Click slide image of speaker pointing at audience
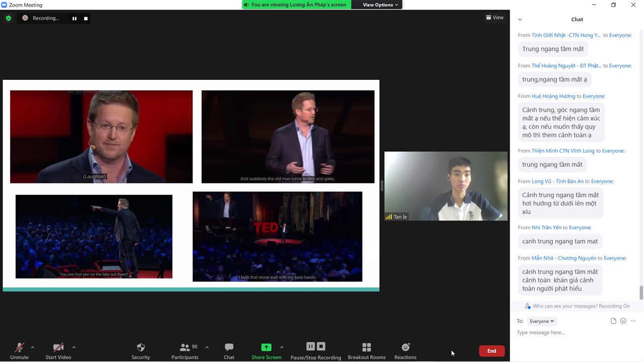 click(x=94, y=236)
